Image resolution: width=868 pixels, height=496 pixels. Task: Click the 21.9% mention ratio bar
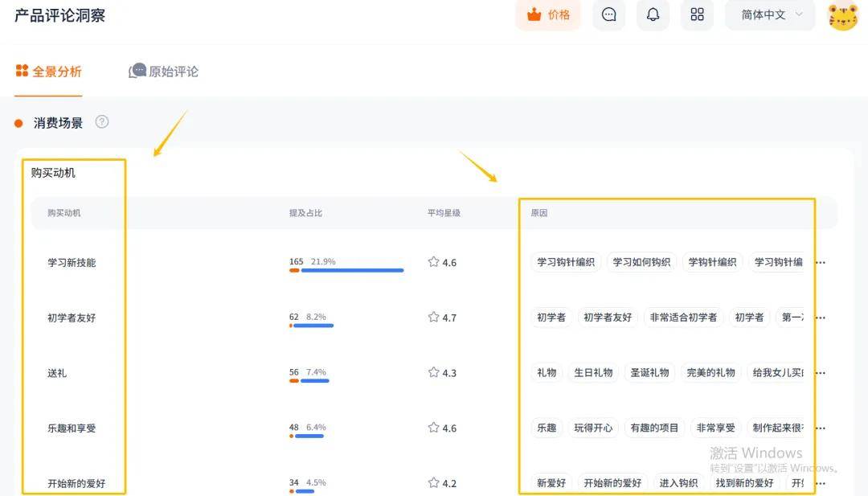click(346, 270)
